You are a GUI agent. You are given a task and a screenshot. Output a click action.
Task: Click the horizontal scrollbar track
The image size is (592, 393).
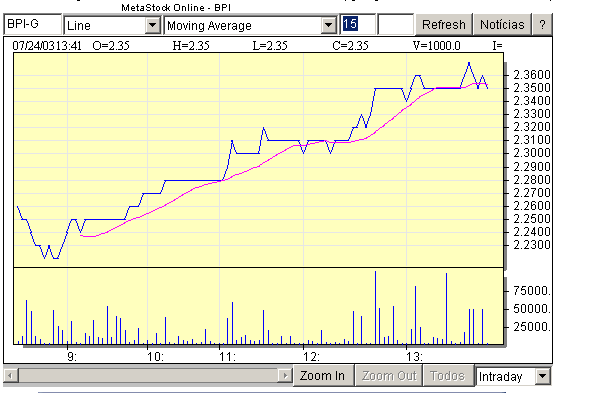[148, 376]
